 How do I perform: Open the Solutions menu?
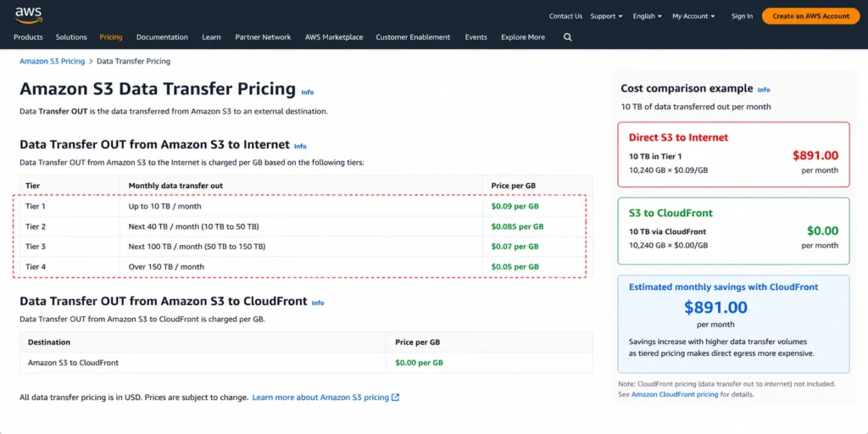coord(71,37)
